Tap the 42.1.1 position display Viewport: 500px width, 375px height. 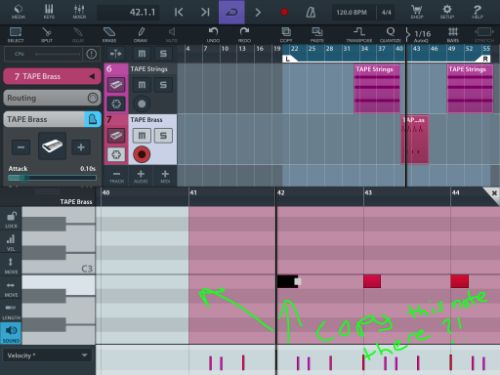pos(128,13)
